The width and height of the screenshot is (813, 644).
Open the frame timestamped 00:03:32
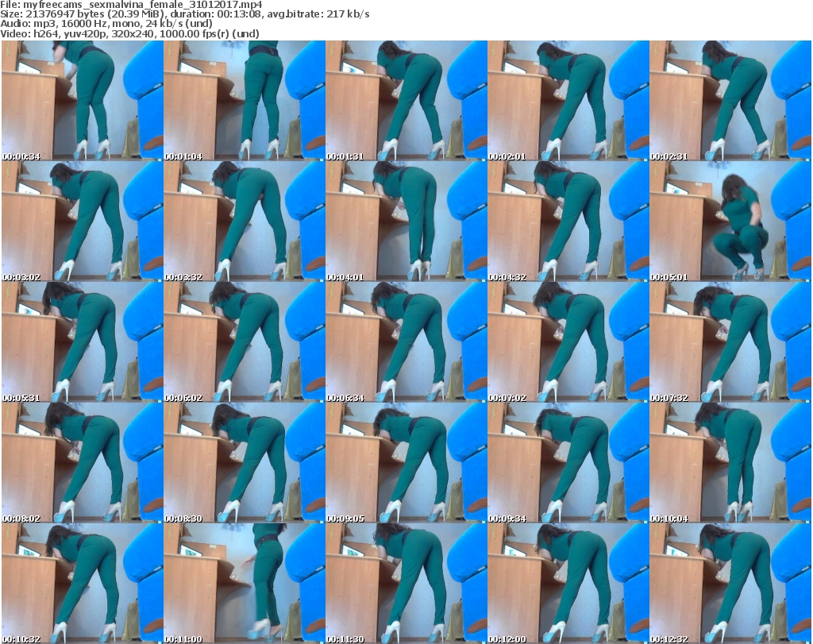245,222
